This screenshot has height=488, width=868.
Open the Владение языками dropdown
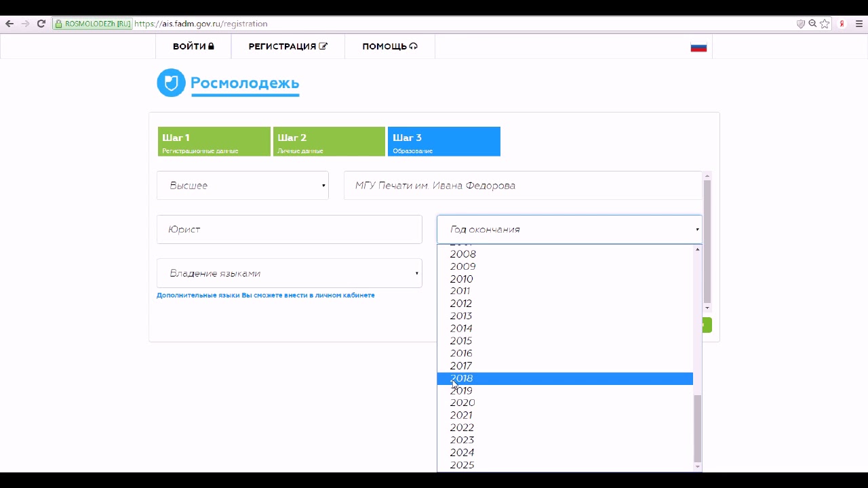click(x=290, y=273)
